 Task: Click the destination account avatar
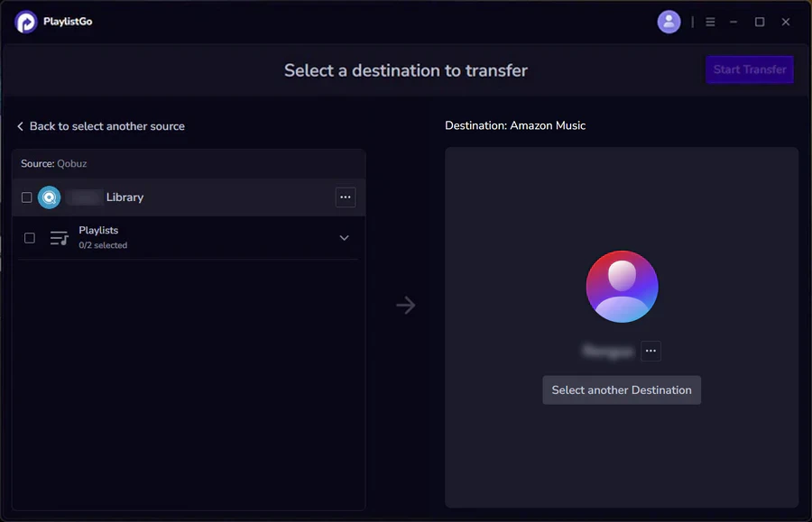622,287
